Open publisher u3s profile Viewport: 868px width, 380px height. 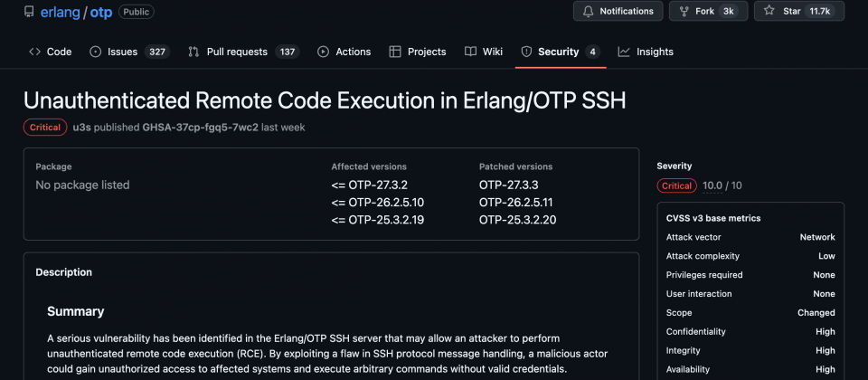(x=82, y=128)
